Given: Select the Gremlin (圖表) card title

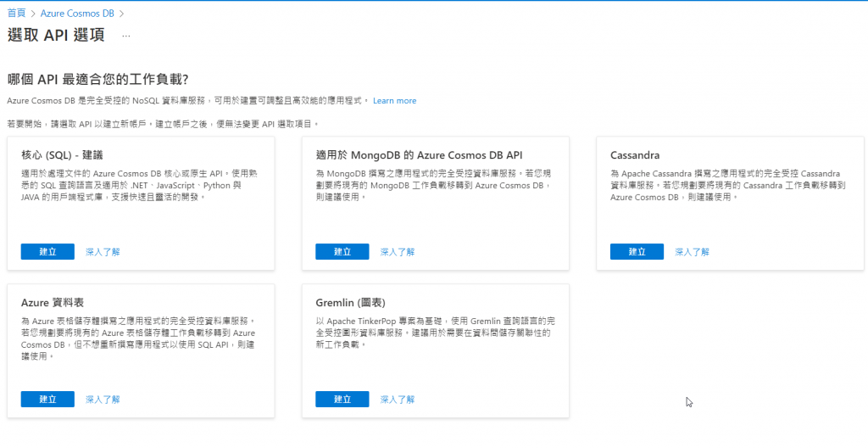Looking at the screenshot, I should pyautogui.click(x=350, y=303).
